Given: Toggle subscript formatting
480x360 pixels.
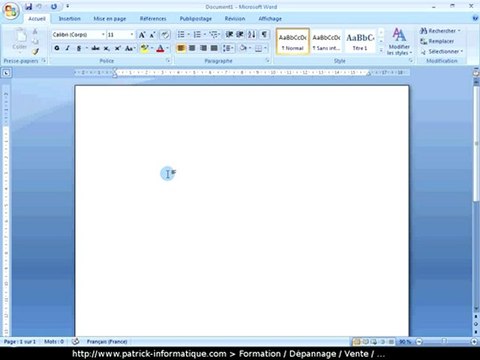Looking at the screenshot, I should (x=106, y=49).
